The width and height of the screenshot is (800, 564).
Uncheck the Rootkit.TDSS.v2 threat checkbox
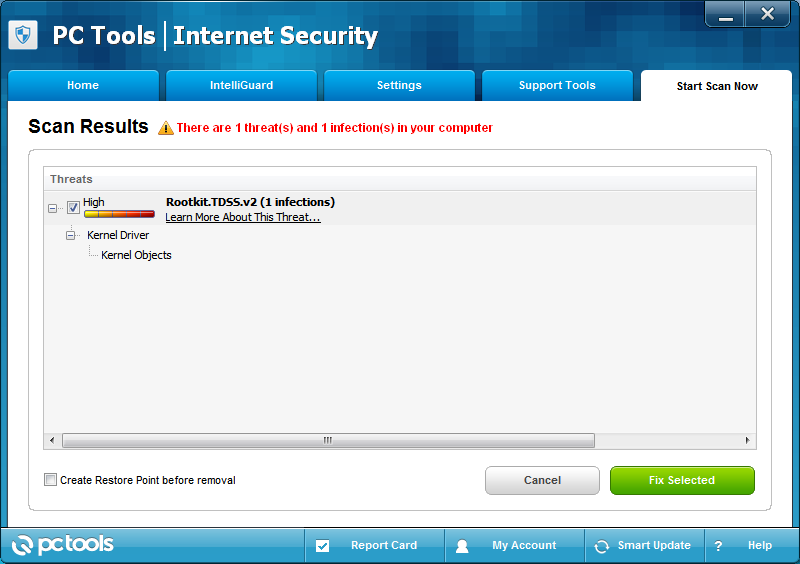pos(73,208)
